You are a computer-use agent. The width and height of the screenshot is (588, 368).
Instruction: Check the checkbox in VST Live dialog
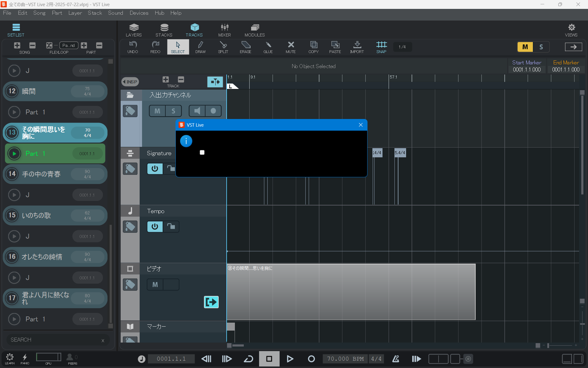(202, 152)
